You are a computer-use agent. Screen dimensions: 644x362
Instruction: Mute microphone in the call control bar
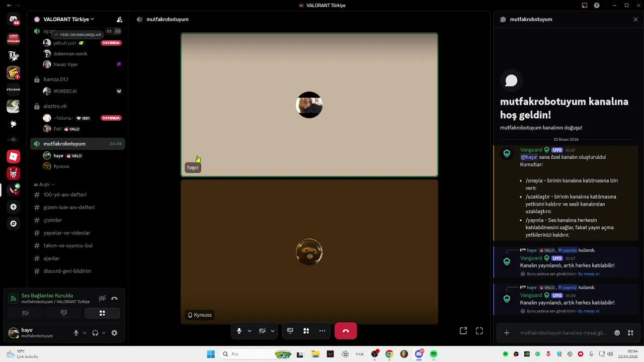click(239, 331)
